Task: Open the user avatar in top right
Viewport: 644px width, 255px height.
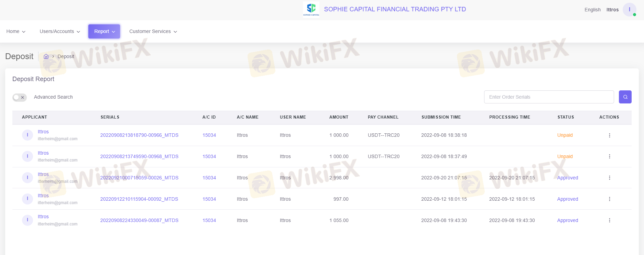Action: click(629, 10)
